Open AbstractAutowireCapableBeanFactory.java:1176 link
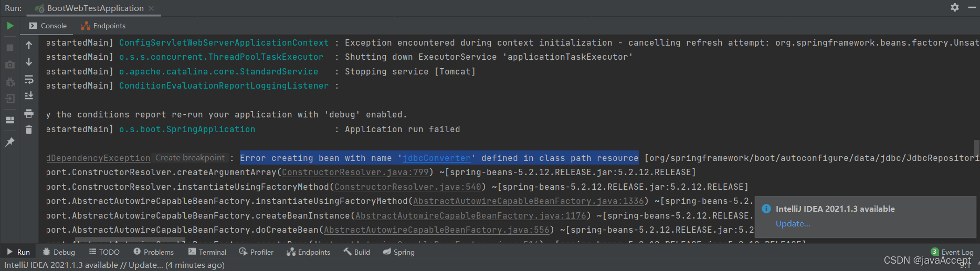Screen dimensions: 980x271 (471, 216)
